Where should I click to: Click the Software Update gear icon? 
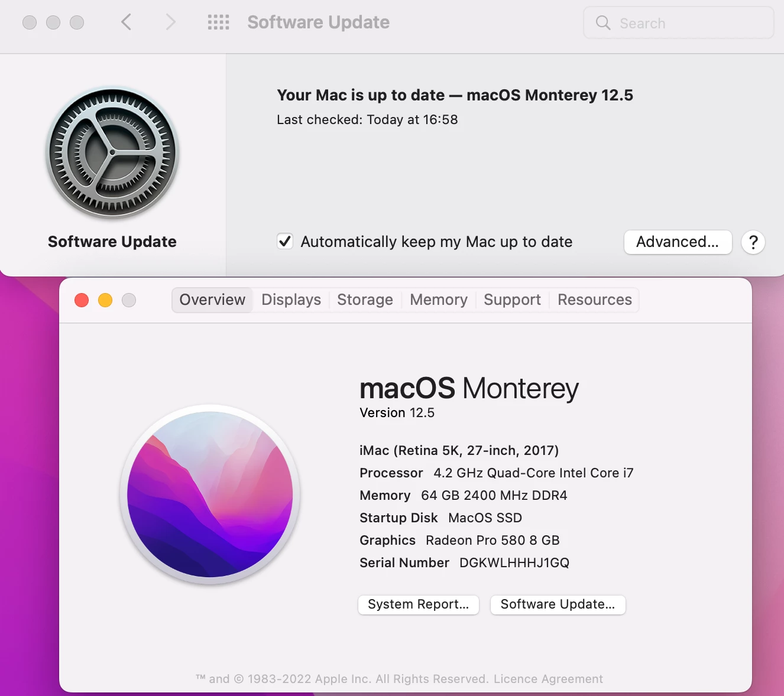(x=112, y=153)
